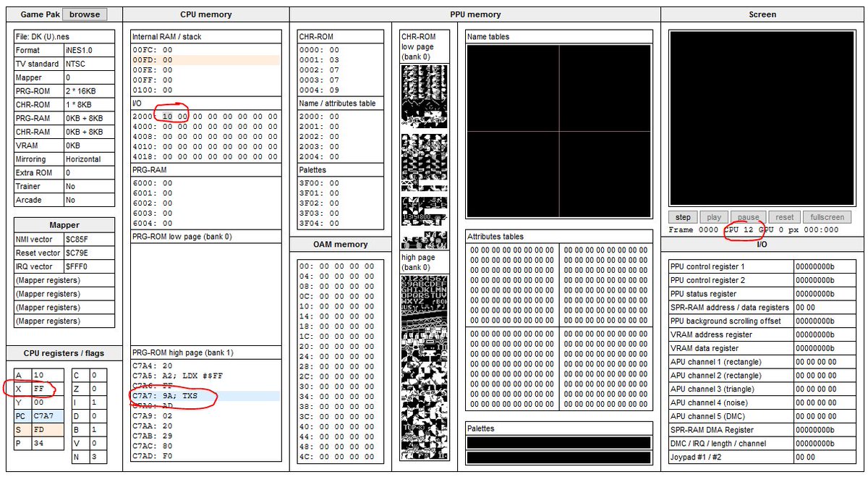Viewport: 868px width, 477px height.
Task: Select the CHR-ROM low page tile thumbnail
Action: click(x=425, y=156)
